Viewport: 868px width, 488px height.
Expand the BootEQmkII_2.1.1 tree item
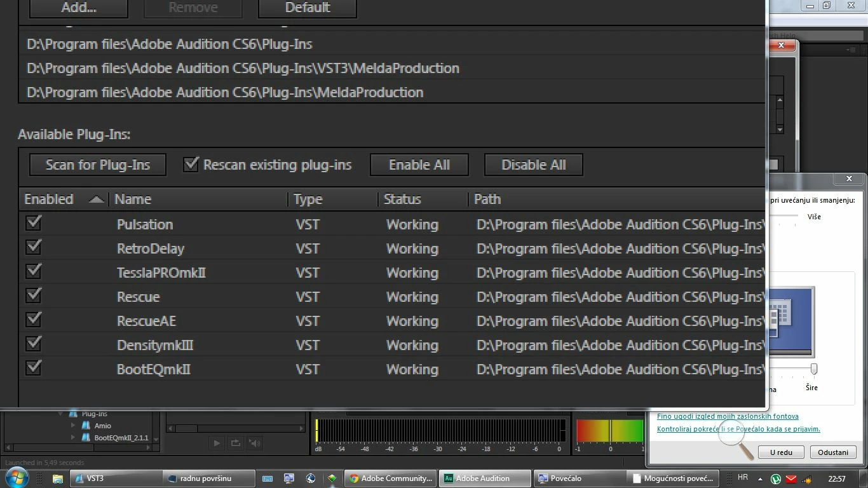73,438
